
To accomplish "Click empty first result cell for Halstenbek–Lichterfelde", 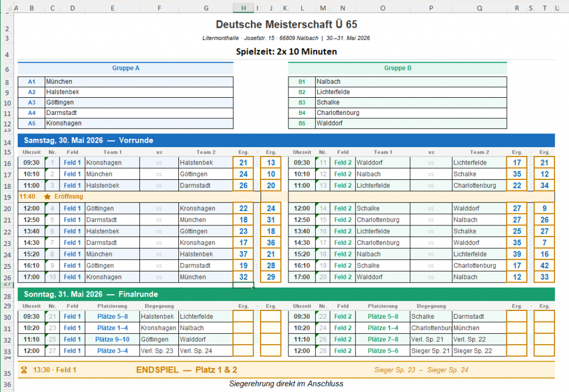I will (x=243, y=316).
